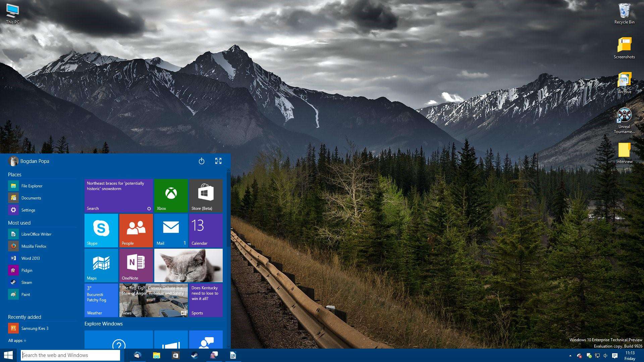Open Settings from the Places section
Screen dimensions: 644x362
click(x=28, y=210)
